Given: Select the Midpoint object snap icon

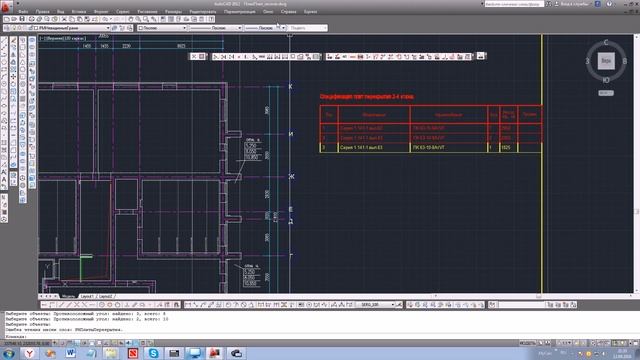Looking at the screenshot, I should pyautogui.click(x=69, y=305).
